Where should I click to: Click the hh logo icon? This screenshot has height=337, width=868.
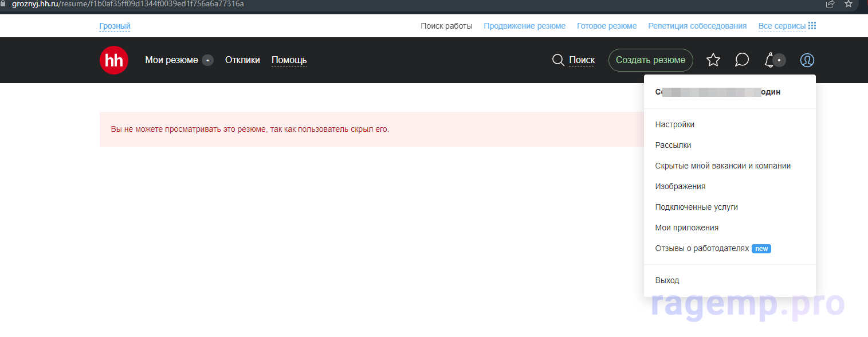pyautogui.click(x=114, y=60)
